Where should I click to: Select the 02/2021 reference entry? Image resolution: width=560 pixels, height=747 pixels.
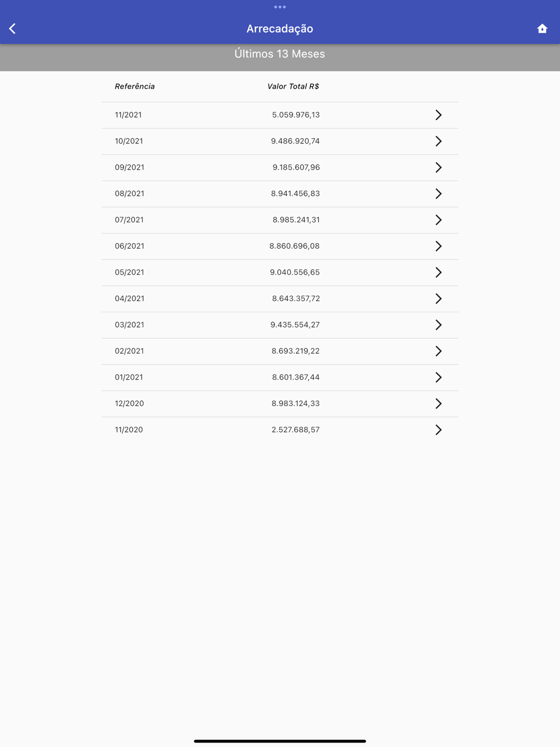280,351
